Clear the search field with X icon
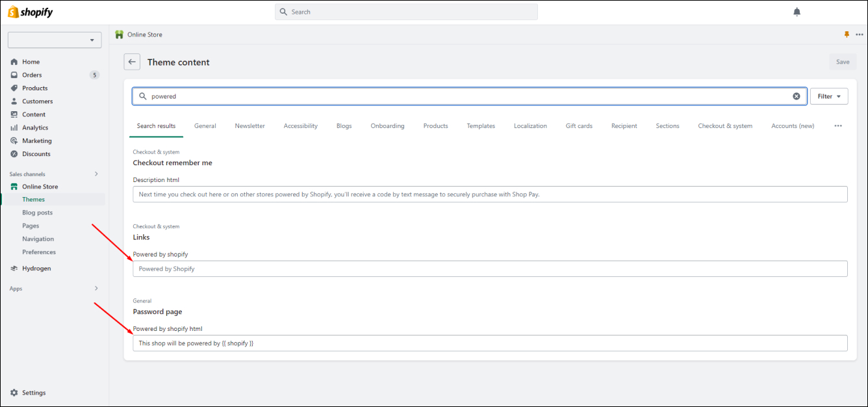868x407 pixels. (x=797, y=96)
